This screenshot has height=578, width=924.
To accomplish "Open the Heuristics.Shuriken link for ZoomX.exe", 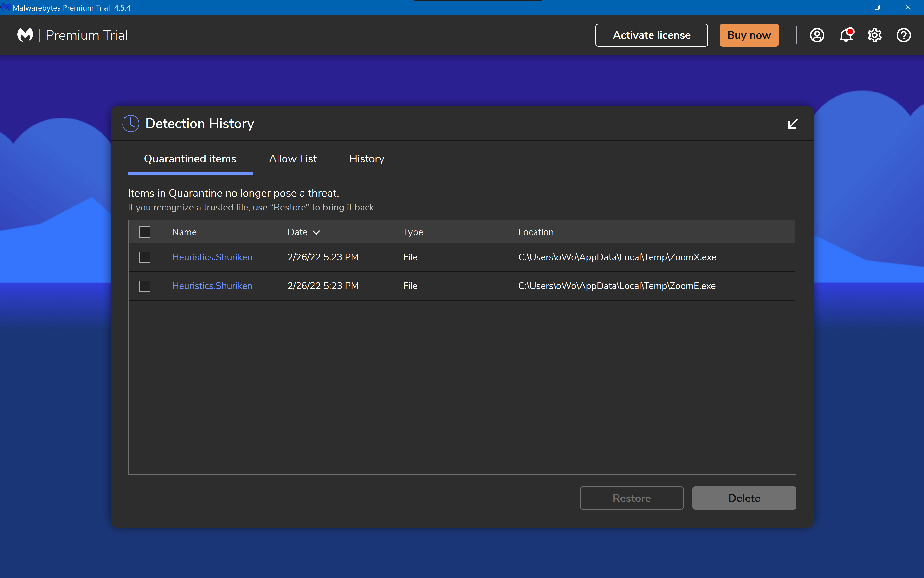I will coord(212,257).
